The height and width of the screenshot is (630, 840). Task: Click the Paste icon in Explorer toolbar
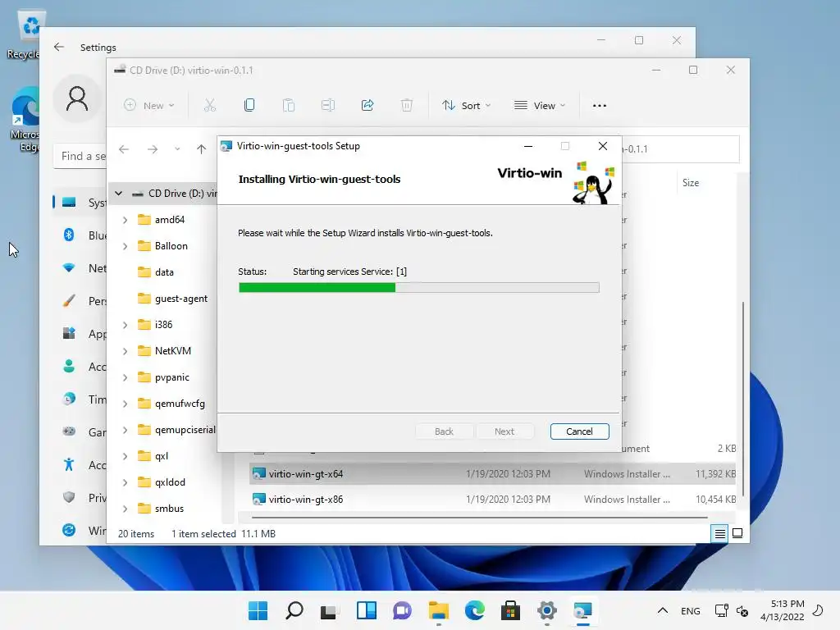288,106
